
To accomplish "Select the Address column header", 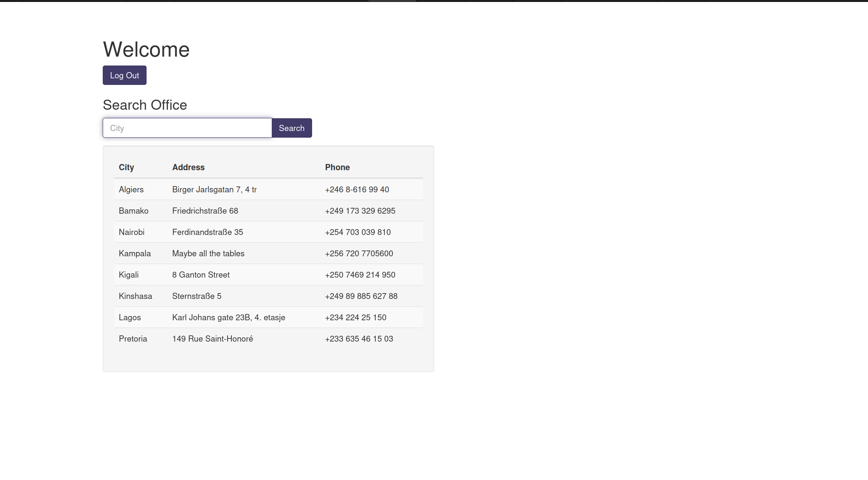I will tap(188, 167).
